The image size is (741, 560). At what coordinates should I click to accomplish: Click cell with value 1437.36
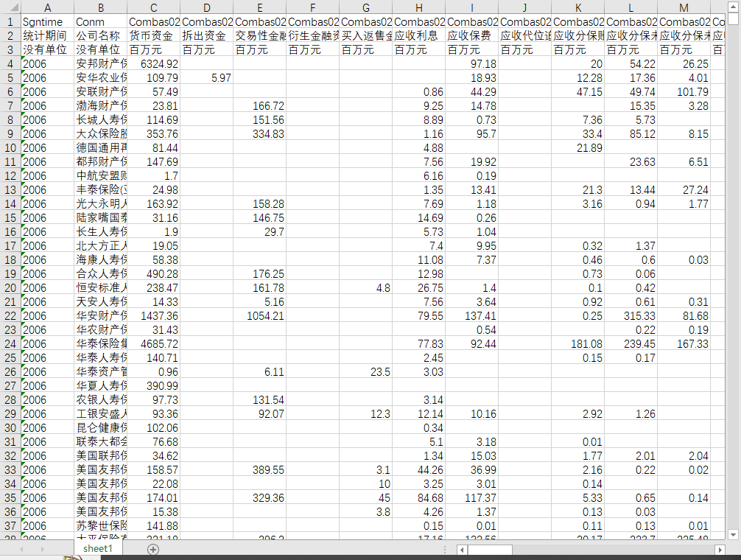154,315
